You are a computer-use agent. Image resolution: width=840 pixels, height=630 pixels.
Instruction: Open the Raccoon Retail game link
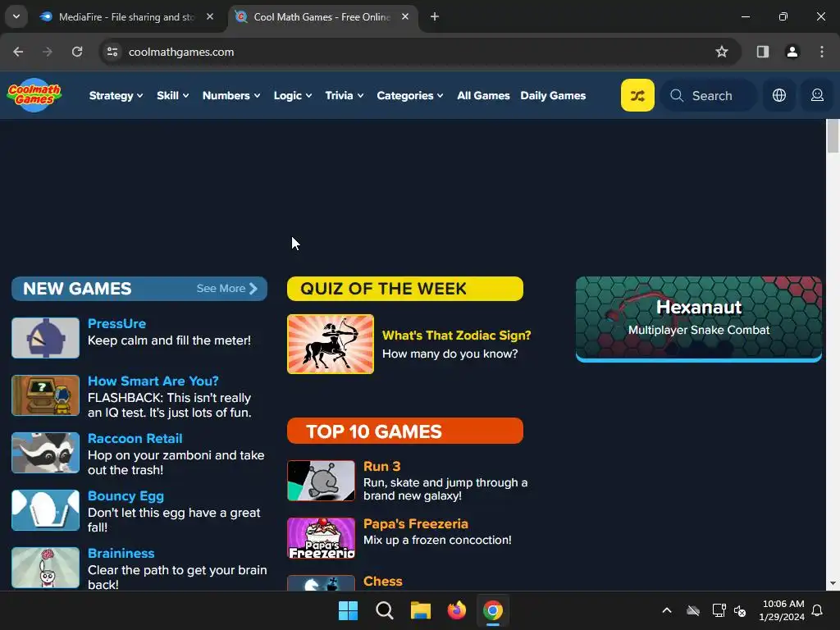[x=135, y=438]
